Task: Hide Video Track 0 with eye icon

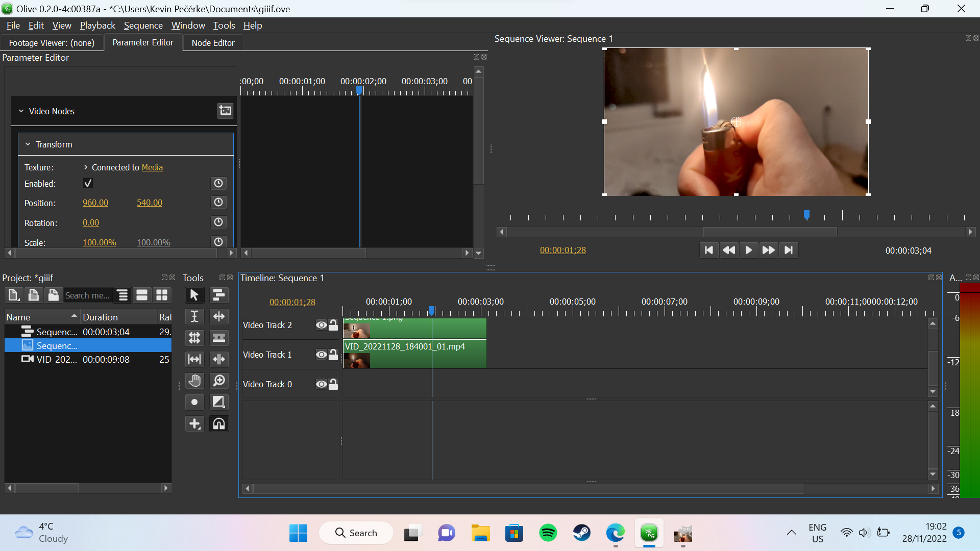Action: 321,384
